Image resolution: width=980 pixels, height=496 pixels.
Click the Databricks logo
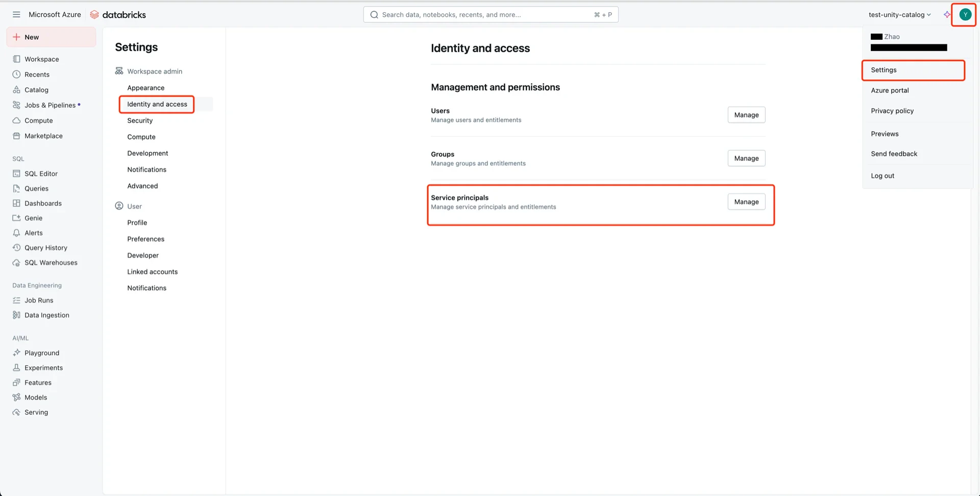(x=118, y=15)
